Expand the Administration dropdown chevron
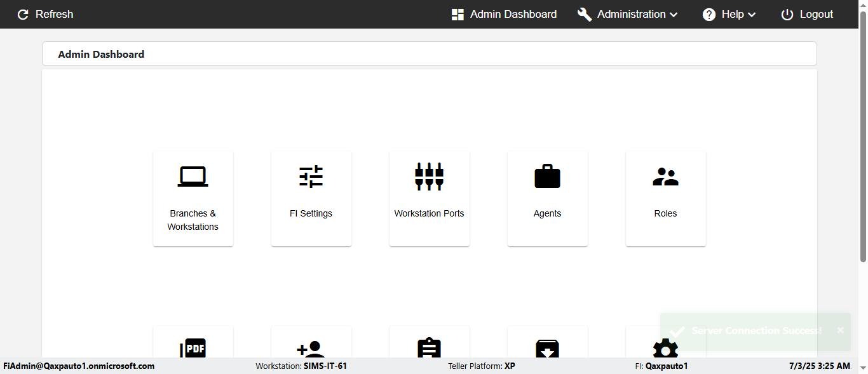The height and width of the screenshot is (374, 868). click(x=674, y=15)
